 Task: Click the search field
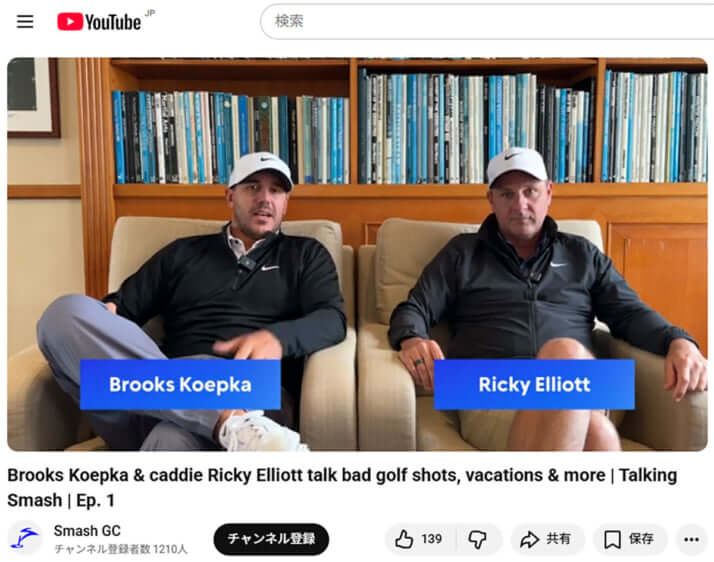point(487,21)
